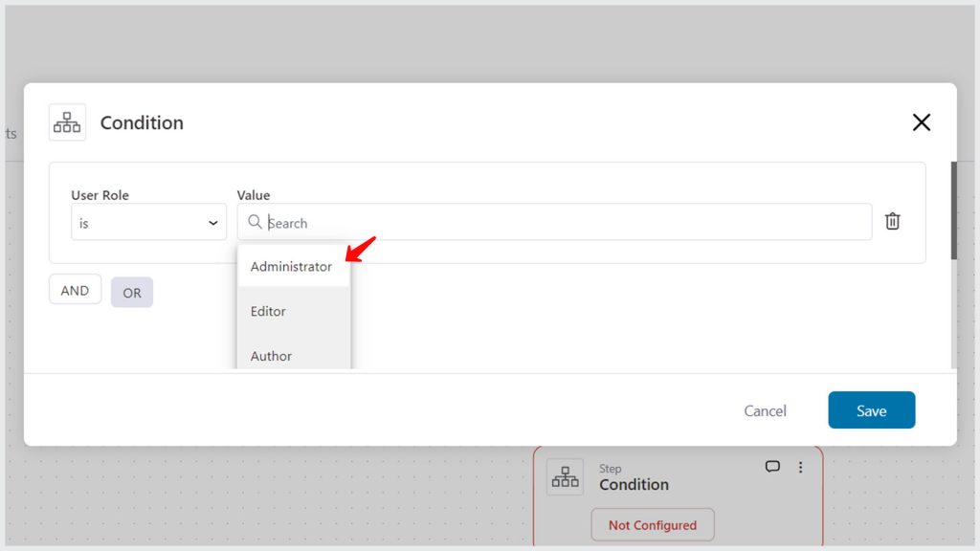The width and height of the screenshot is (980, 551).
Task: Click the Value label
Action: (253, 195)
